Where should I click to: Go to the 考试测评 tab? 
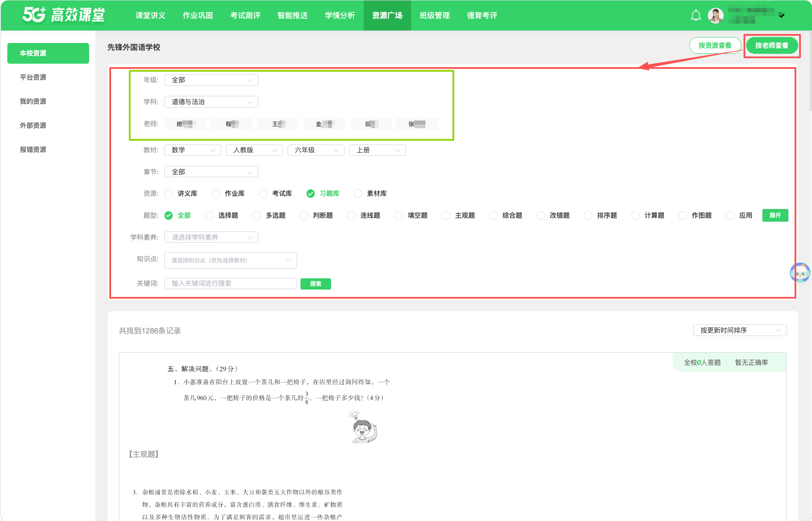245,15
